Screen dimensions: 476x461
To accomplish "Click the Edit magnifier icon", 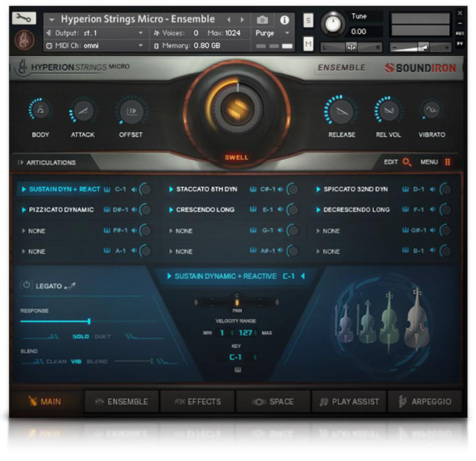I will [x=407, y=162].
